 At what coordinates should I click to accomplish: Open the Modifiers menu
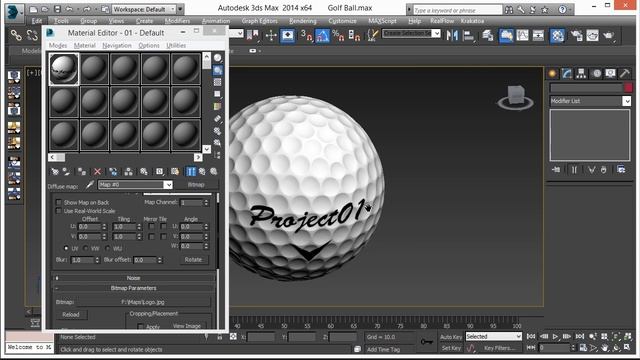[x=178, y=21]
